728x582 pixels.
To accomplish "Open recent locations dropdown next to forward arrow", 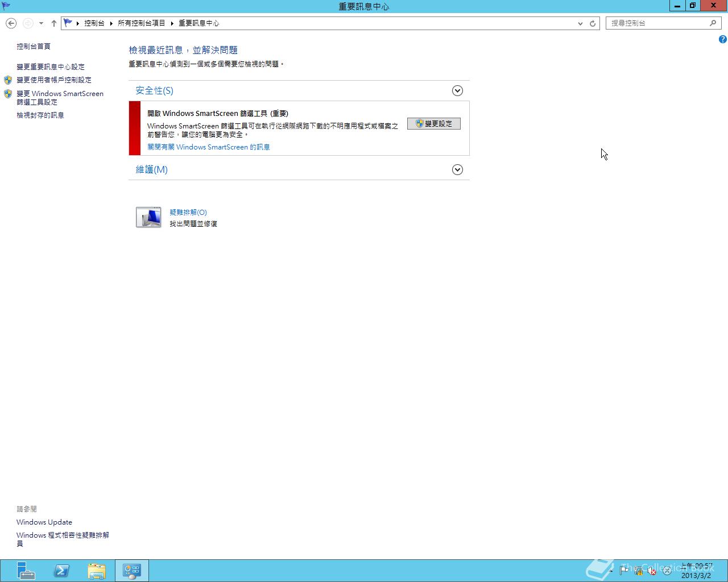I will pos(41,23).
